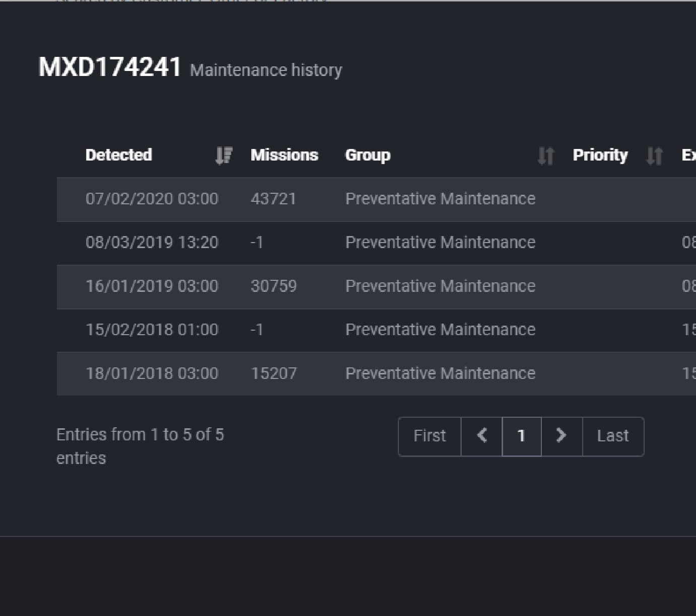The image size is (696, 616).
Task: Click the sort icon beside the Detected column
Action: (x=224, y=156)
